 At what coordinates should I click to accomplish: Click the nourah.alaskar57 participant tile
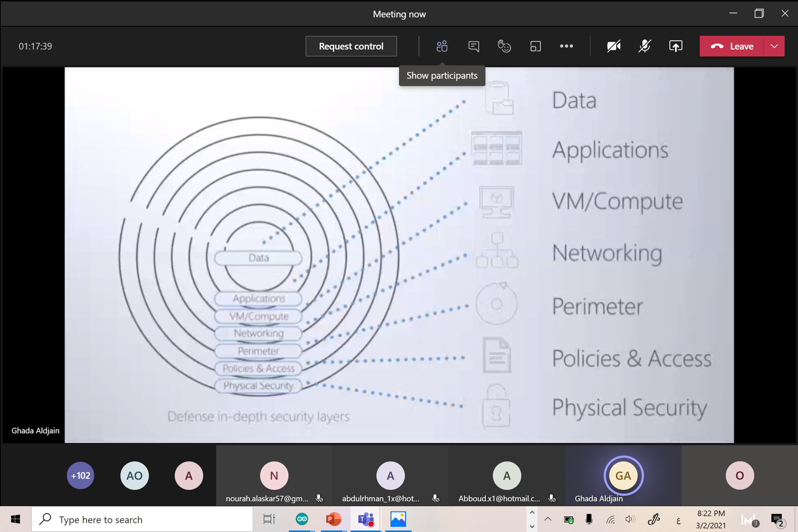point(274,475)
